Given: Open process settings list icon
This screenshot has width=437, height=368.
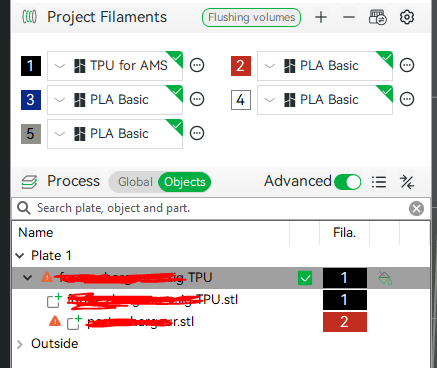Looking at the screenshot, I should point(379,182).
